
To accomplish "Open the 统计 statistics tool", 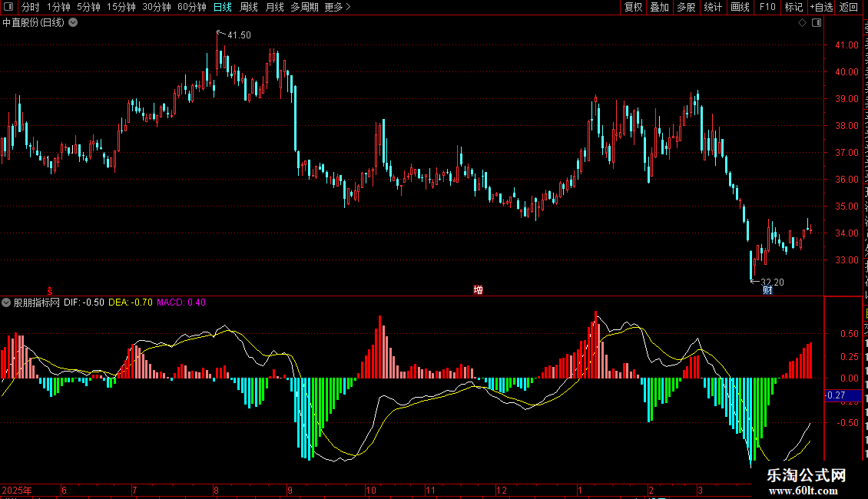I will pyautogui.click(x=712, y=7).
